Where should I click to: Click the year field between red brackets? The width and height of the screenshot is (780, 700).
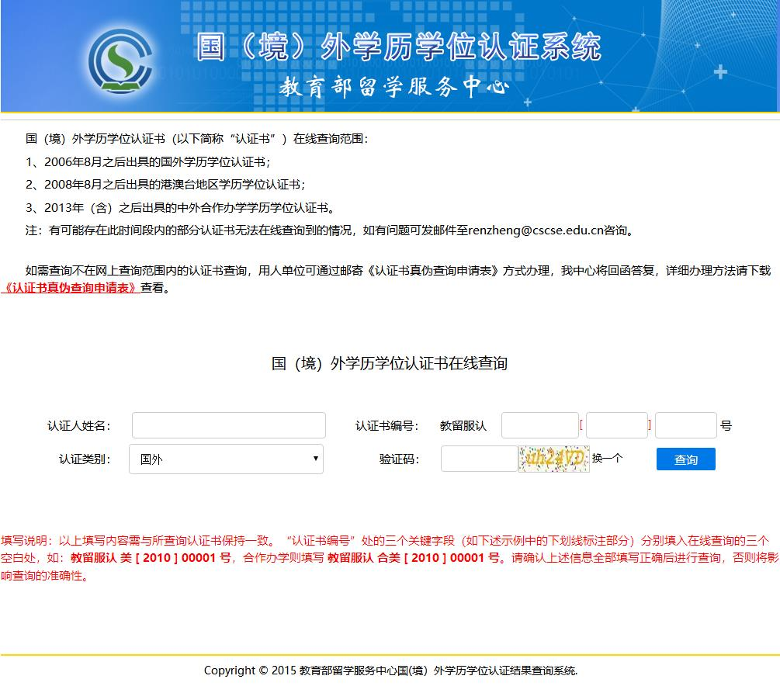coord(616,425)
